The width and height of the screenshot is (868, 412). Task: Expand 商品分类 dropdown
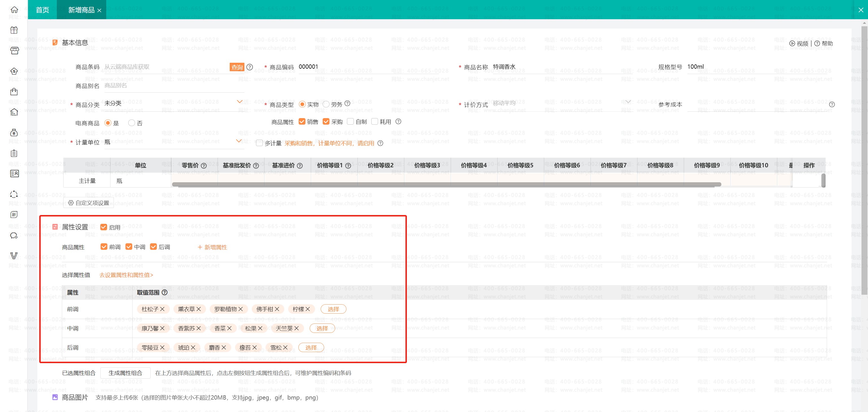tap(240, 102)
